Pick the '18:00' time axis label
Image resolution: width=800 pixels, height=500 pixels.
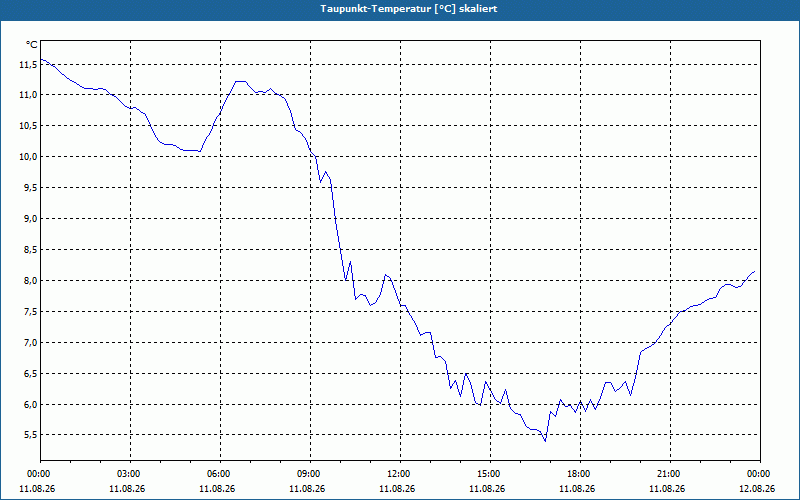(x=580, y=474)
